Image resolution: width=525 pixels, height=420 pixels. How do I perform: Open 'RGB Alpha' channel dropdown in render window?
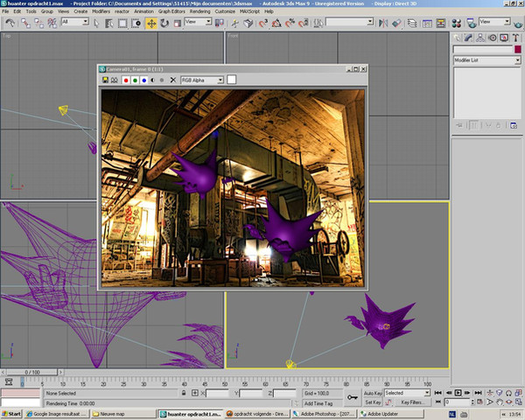202,80
